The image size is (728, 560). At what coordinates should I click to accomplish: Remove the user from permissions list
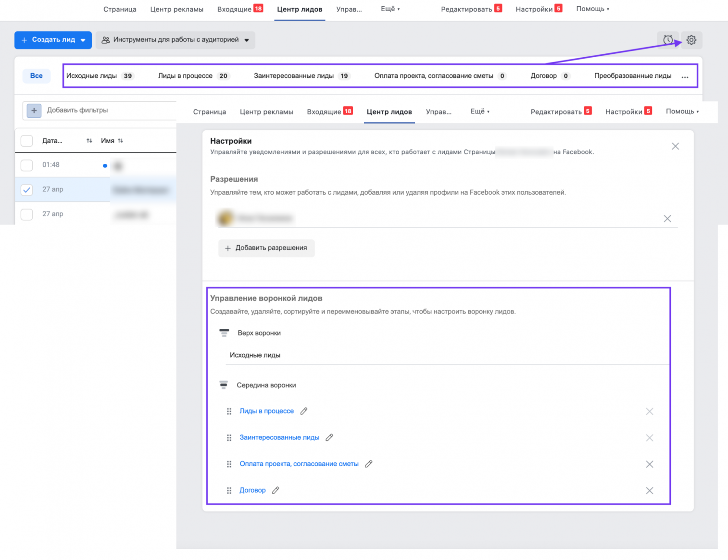[x=667, y=219]
